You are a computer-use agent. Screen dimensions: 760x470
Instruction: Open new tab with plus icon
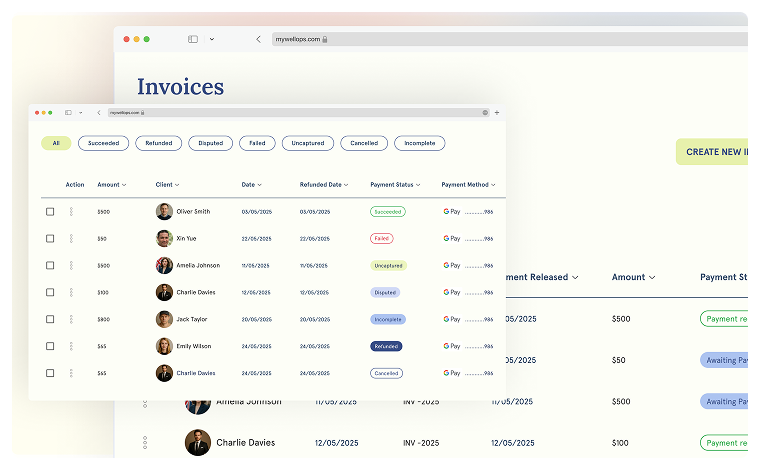[x=497, y=113]
